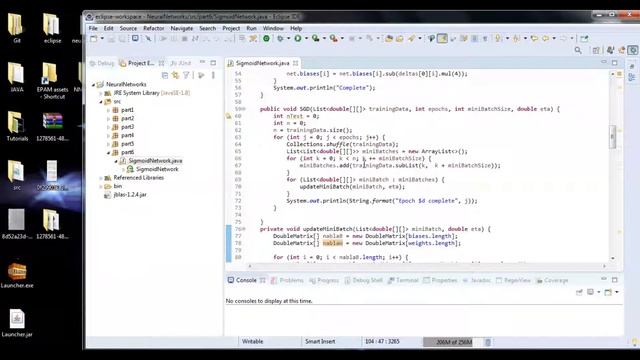
Task: Close the SigmoidNetwork.java editor tab
Action: coord(296,63)
